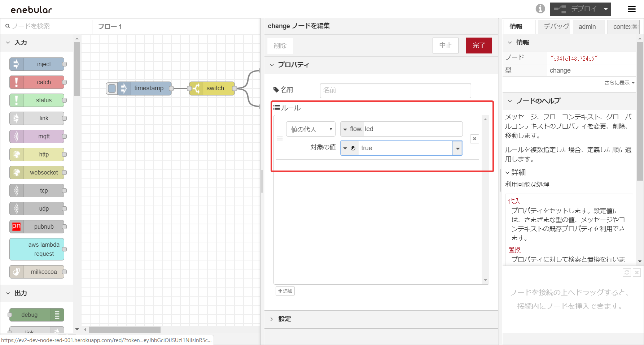The image size is (644, 345).
Task: Click the 完了 button
Action: click(478, 46)
